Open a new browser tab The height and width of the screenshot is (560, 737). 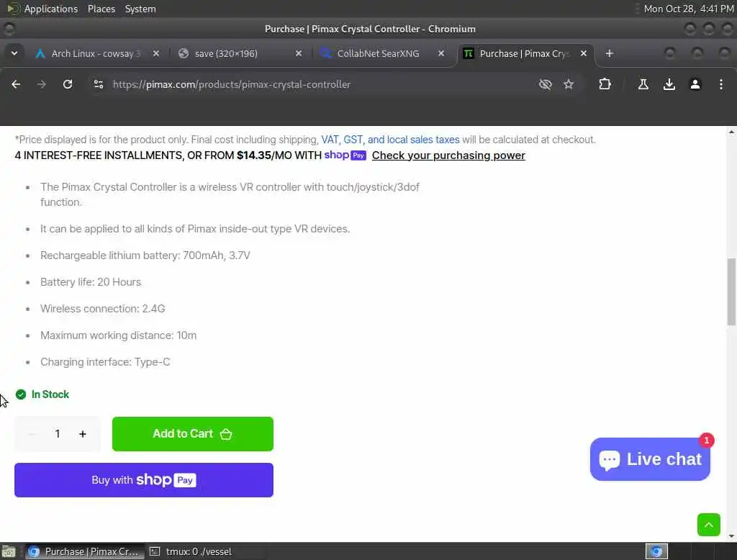(610, 53)
